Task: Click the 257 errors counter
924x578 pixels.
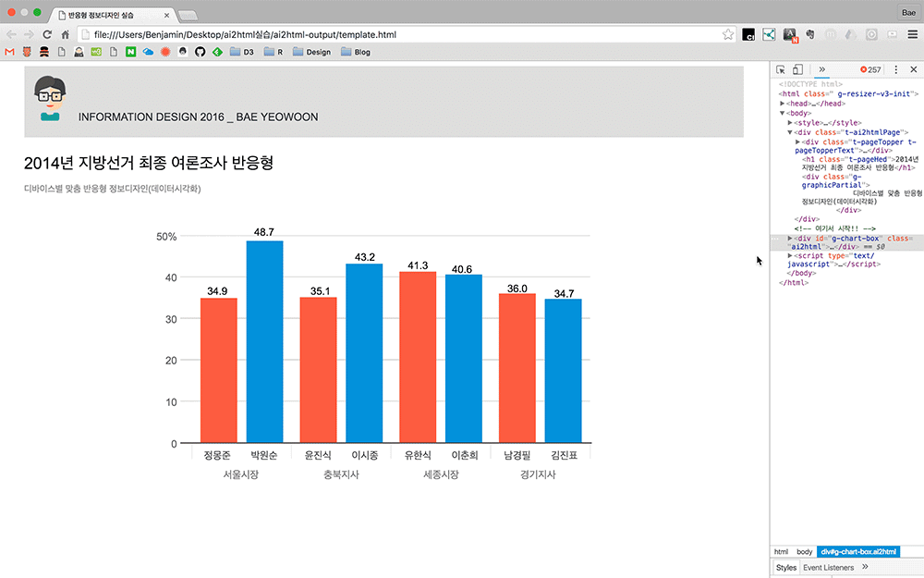Action: (870, 69)
